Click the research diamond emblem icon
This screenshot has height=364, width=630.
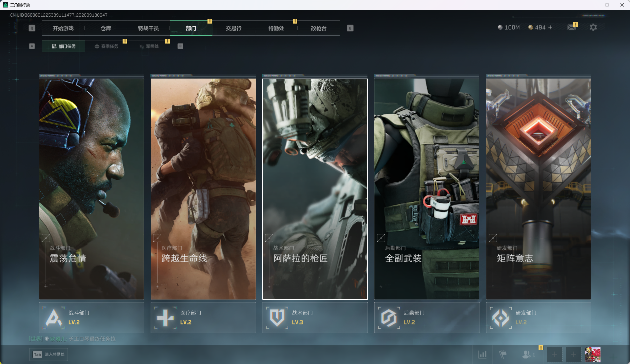501,318
